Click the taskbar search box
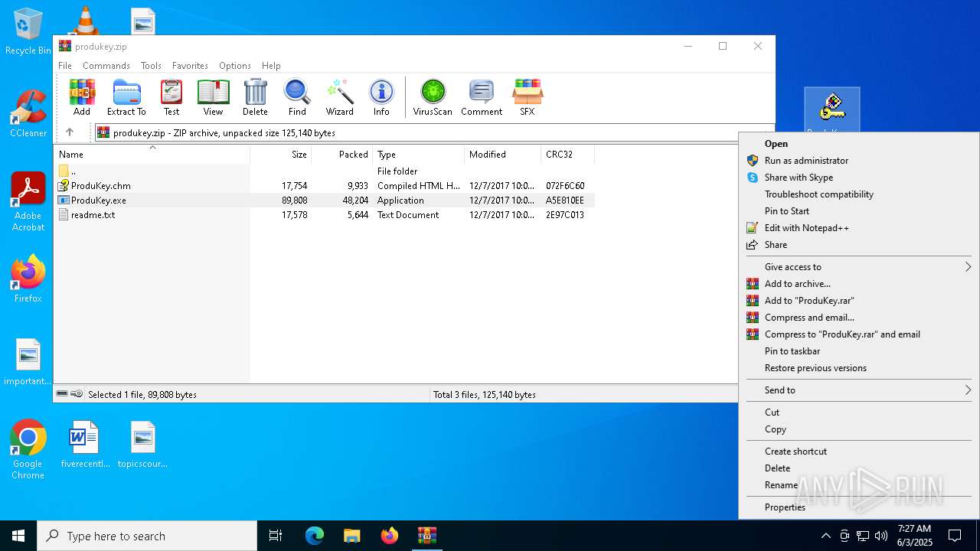This screenshot has width=980, height=551. (x=147, y=536)
